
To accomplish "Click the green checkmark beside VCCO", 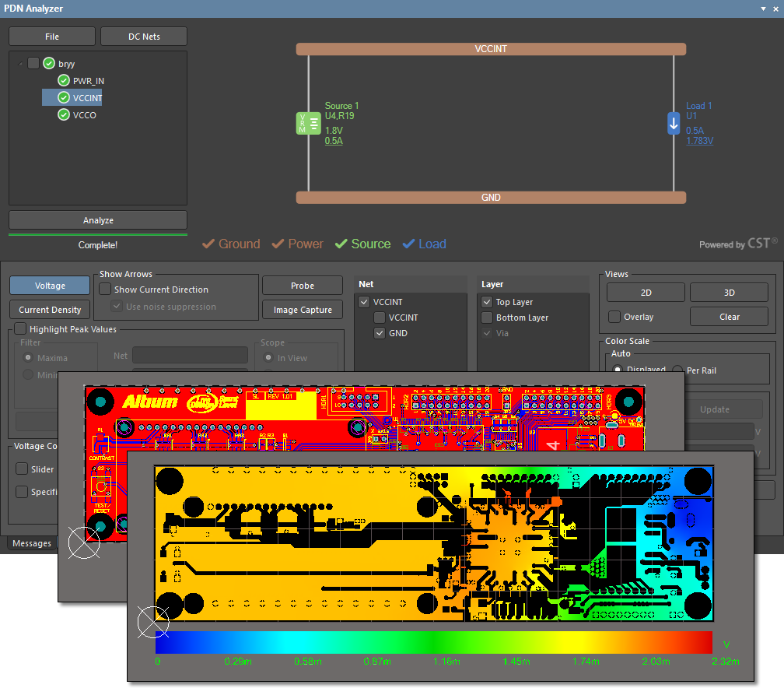I will click(x=63, y=114).
